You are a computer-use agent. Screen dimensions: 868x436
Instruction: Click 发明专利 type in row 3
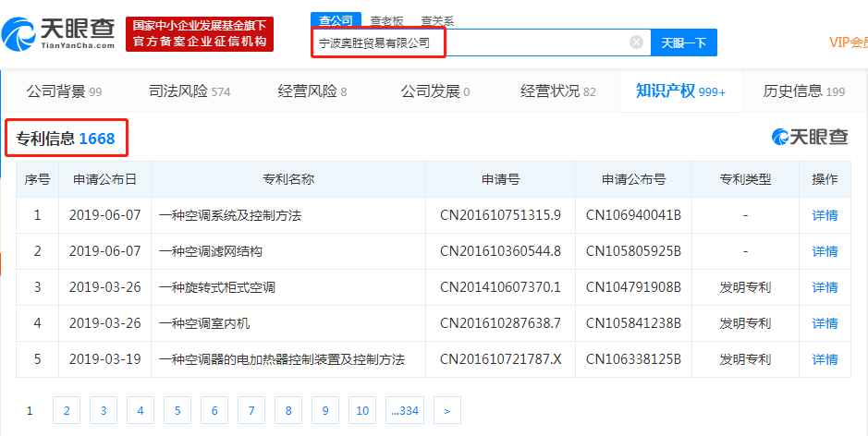tap(745, 287)
